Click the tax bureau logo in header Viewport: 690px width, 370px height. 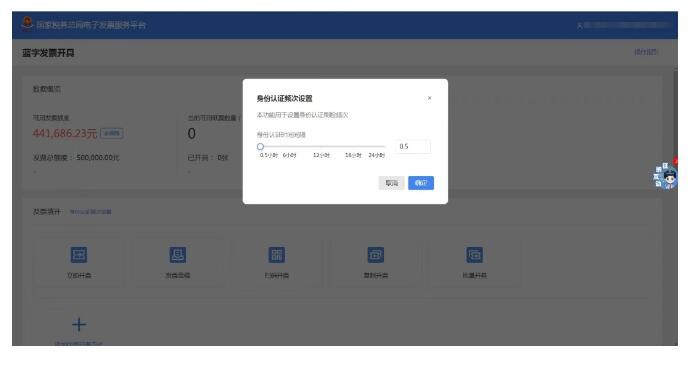(x=27, y=23)
